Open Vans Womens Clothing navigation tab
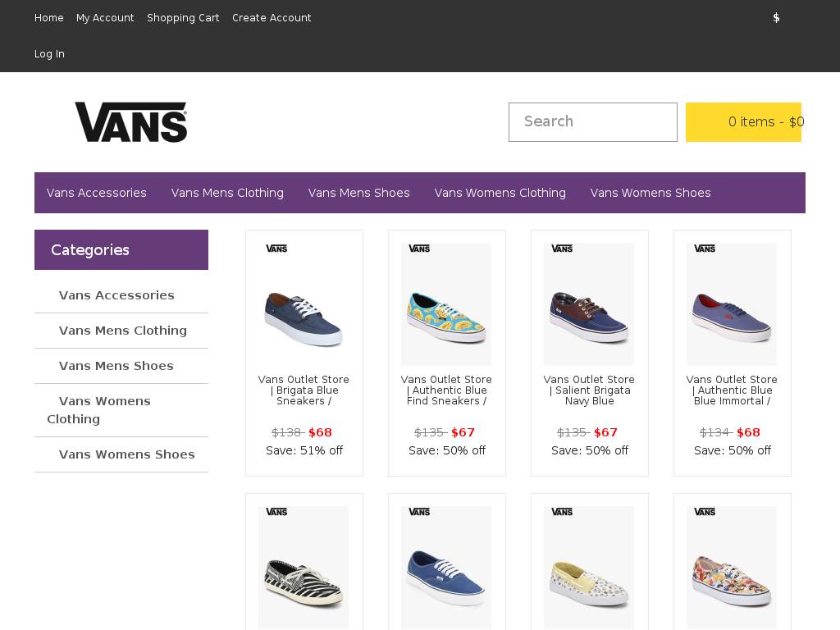Viewport: 840px width, 630px height. click(500, 193)
